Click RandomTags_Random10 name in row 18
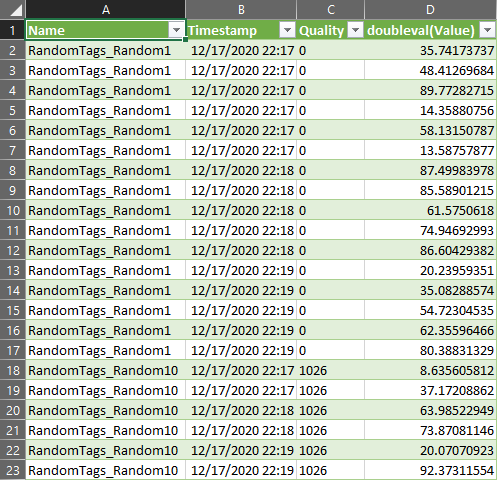 point(105,370)
